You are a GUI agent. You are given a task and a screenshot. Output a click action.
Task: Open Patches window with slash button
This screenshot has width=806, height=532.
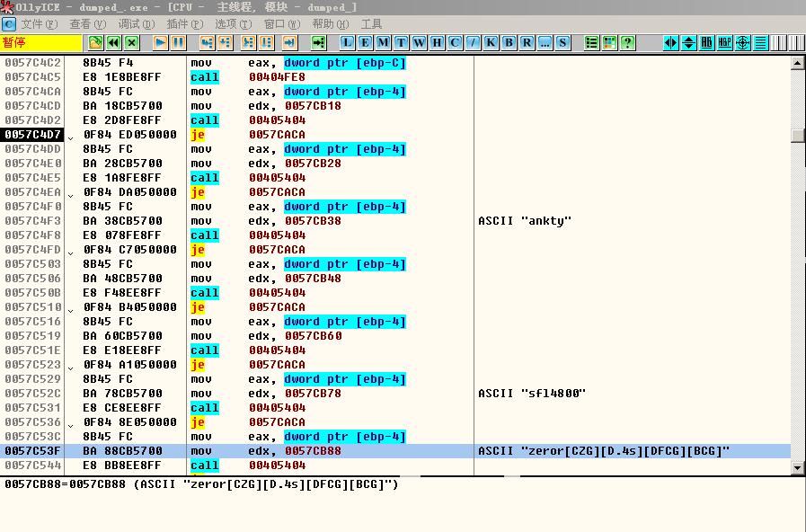point(473,42)
